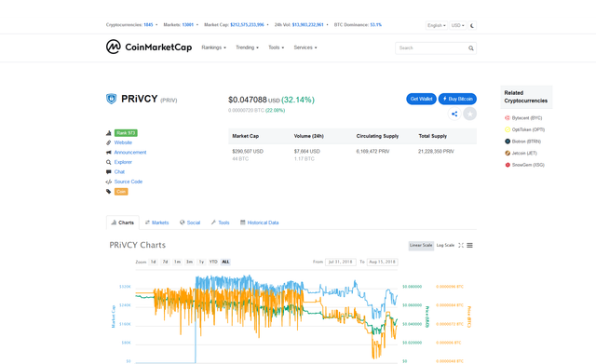596x364 pixels.
Task: Switch chart to Linear Scale
Action: tap(421, 246)
